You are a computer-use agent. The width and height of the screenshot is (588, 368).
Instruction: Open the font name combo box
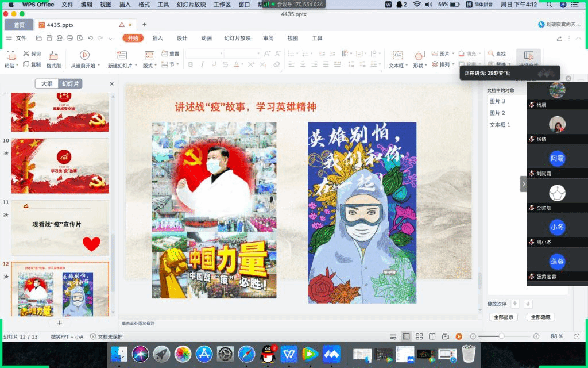(x=205, y=53)
